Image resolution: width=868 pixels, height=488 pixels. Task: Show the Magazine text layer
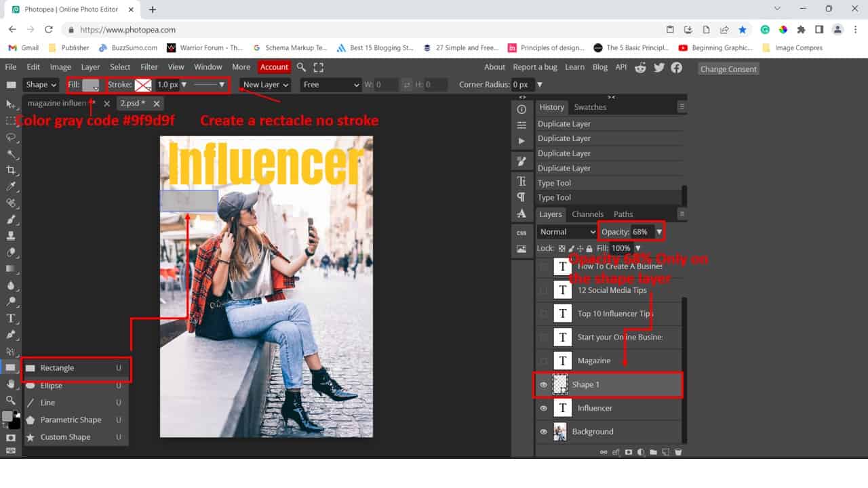[x=543, y=361]
